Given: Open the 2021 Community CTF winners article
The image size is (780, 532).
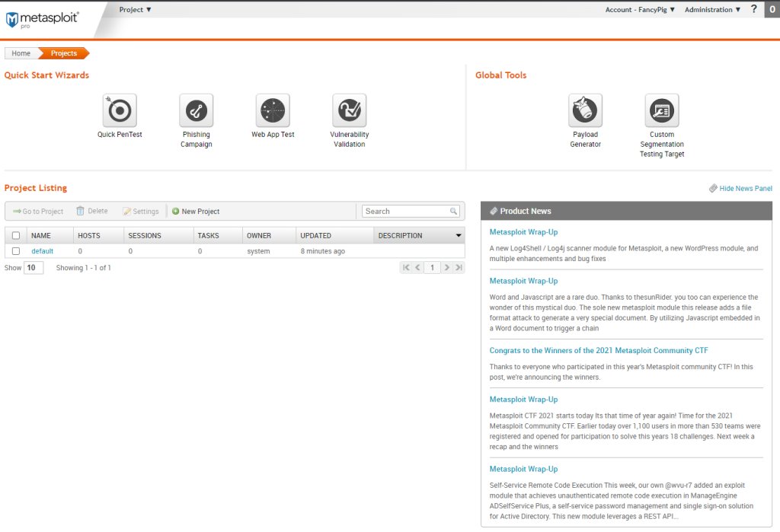Looking at the screenshot, I should (x=599, y=351).
